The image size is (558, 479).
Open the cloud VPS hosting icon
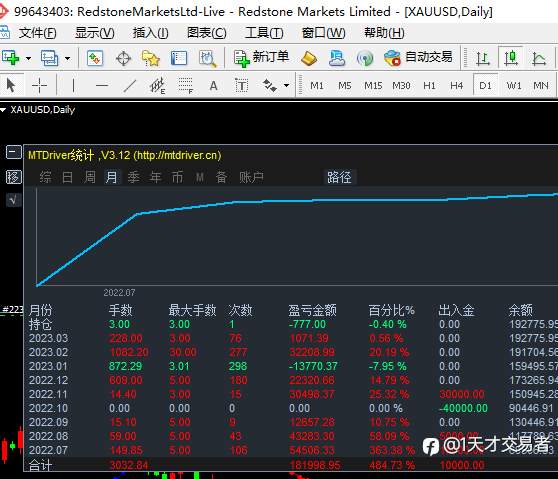point(337,58)
